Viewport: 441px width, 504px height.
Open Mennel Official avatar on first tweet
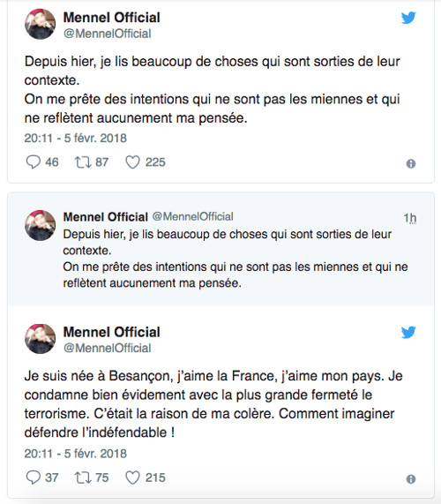[41, 24]
